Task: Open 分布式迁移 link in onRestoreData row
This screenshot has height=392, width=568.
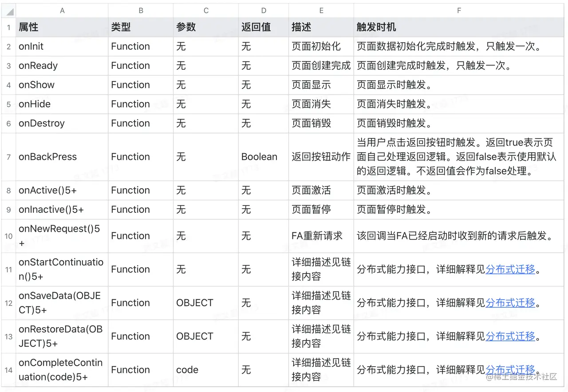Action: (510, 336)
